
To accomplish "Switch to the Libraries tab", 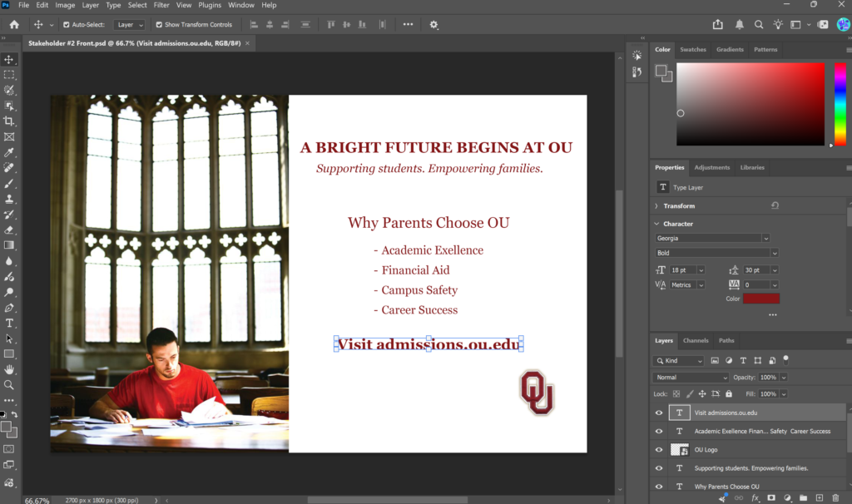I will [752, 167].
